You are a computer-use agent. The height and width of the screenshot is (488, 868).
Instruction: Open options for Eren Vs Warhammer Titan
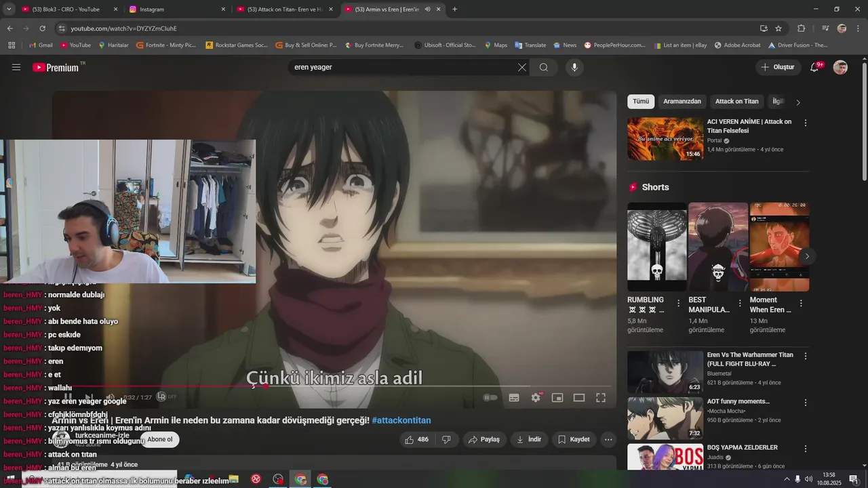806,357
